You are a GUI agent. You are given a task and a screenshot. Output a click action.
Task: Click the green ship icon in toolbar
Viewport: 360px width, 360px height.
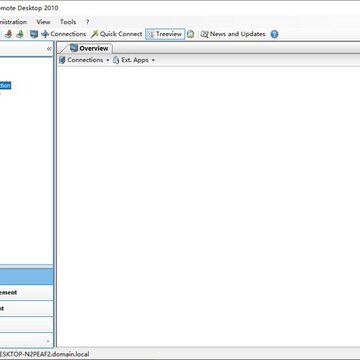pyautogui.click(x=20, y=34)
